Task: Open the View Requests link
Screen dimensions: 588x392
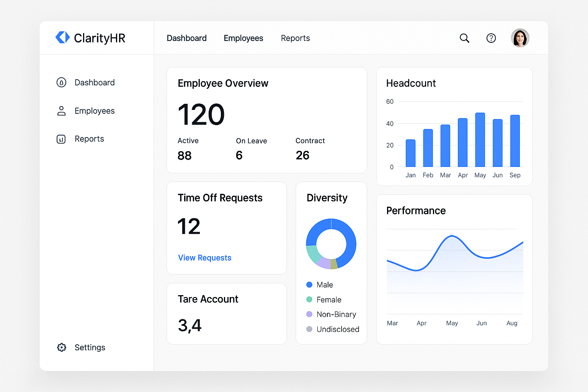Action: (204, 258)
